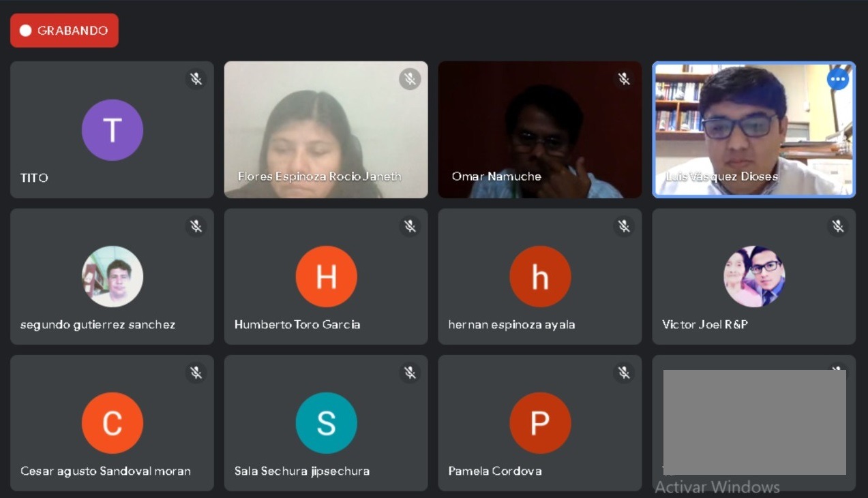Click muted mic icon on Sala Sechura tile
Image resolution: width=868 pixels, height=498 pixels.
(x=410, y=373)
